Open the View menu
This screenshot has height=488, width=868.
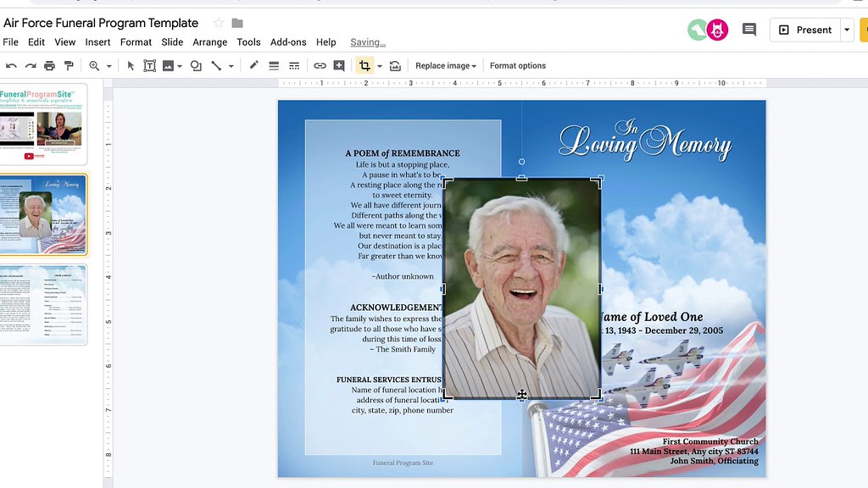(x=64, y=42)
